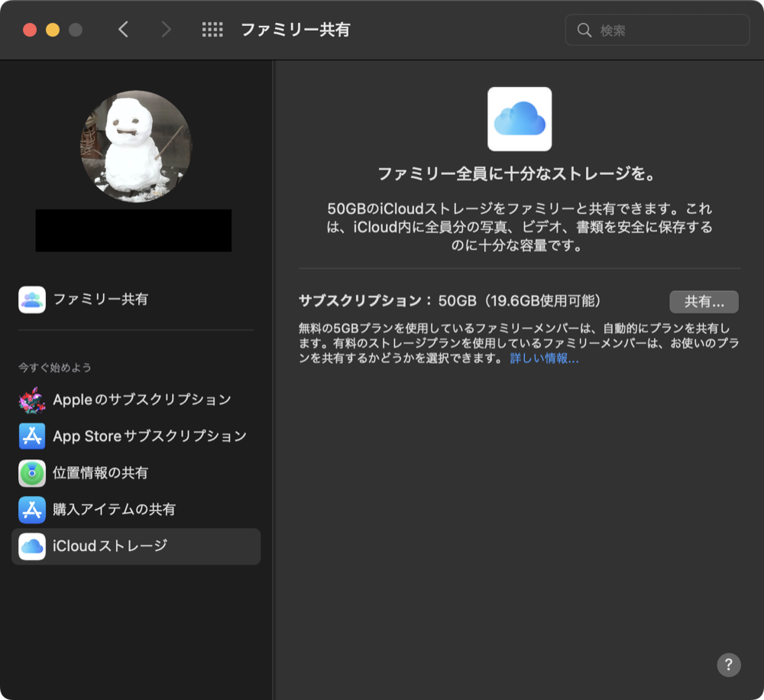Open 購入アイテムの共有 section
This screenshot has height=700, width=764.
(x=136, y=510)
